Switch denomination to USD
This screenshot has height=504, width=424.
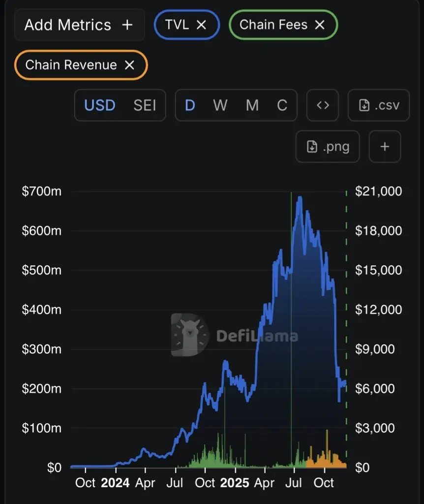click(99, 105)
